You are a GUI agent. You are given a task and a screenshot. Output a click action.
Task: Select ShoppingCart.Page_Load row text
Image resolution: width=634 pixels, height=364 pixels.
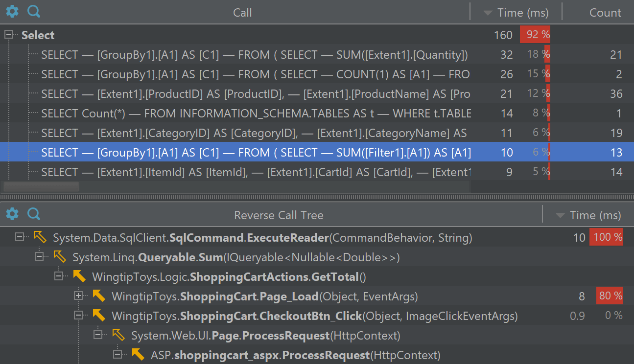(x=265, y=296)
